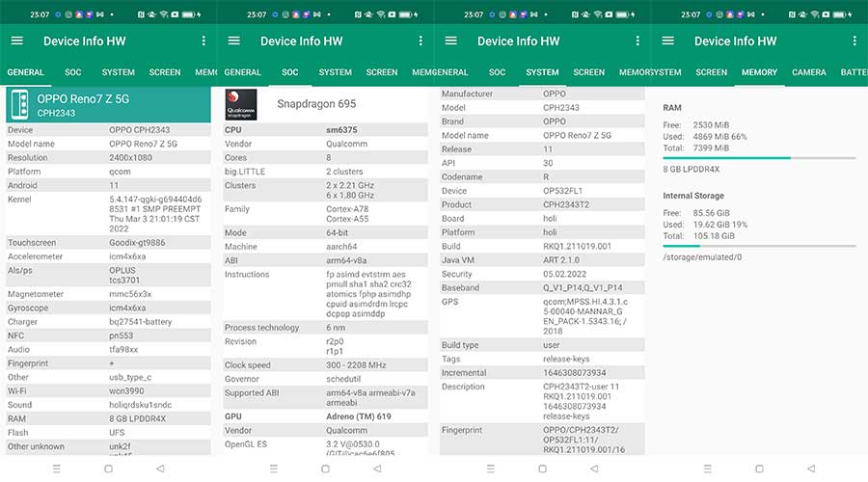The height and width of the screenshot is (482, 868).
Task: Select SOC tab in Snapdragon screen
Action: (x=290, y=72)
